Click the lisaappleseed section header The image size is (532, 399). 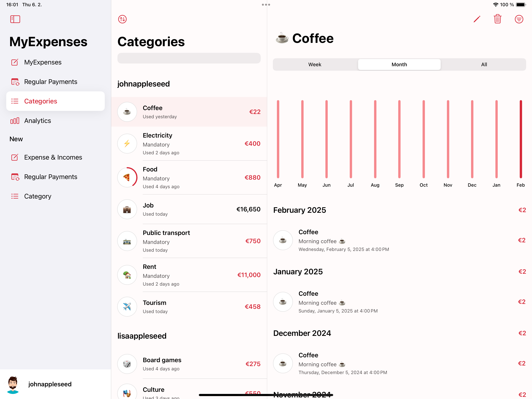(142, 336)
